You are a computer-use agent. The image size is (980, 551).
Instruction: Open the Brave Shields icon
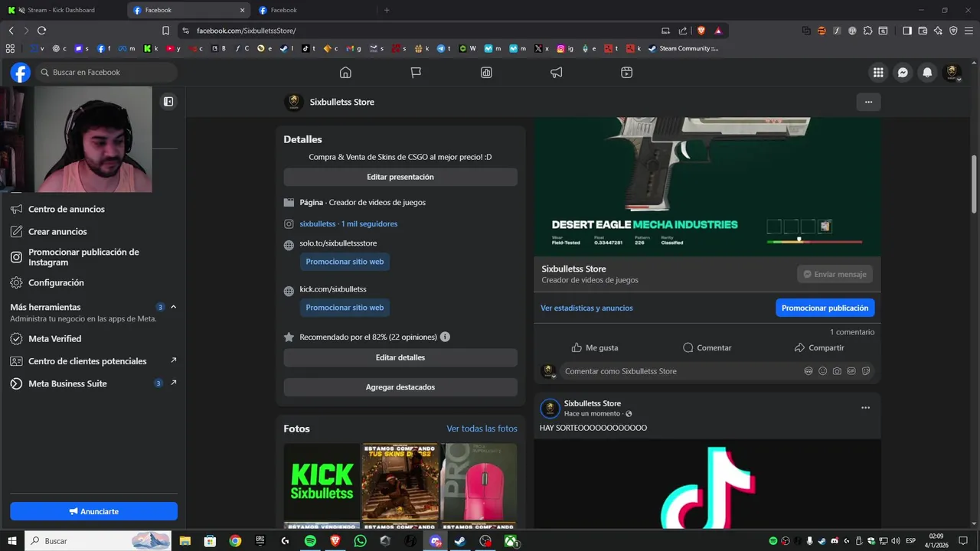coord(701,31)
